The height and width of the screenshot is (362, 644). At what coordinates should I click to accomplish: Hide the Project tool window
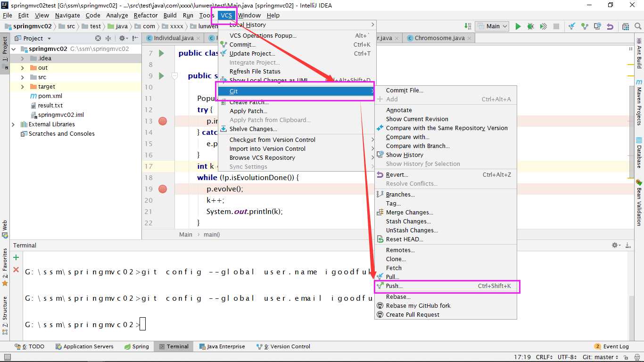point(135,38)
